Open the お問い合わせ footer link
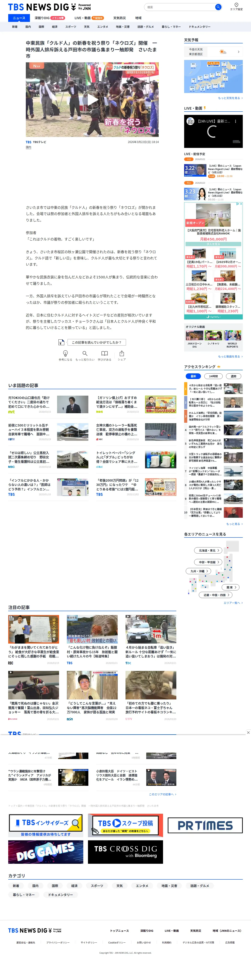Image resolution: width=251 pixels, height=980 pixels. 144,942
